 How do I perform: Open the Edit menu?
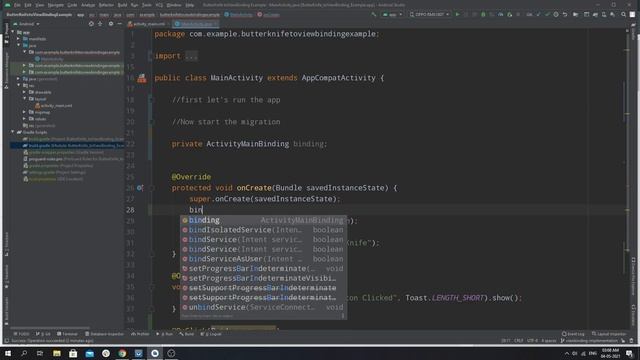[x=28, y=5]
